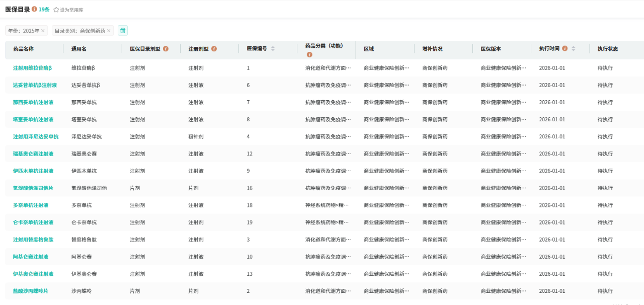Click the star icon to set as 常用库
Screen dimensions: 644x305
[x=56, y=10]
